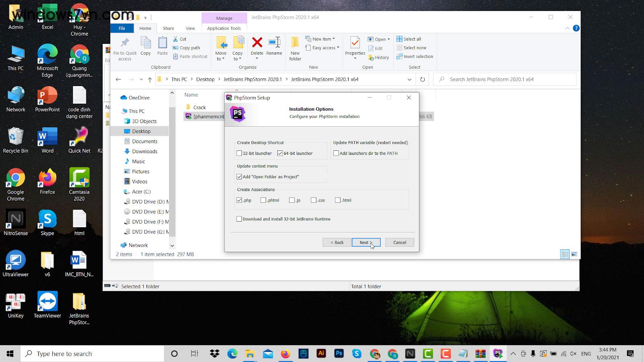Click the Next button in setup dialog
Viewport: 644px width, 362px height.
365,242
